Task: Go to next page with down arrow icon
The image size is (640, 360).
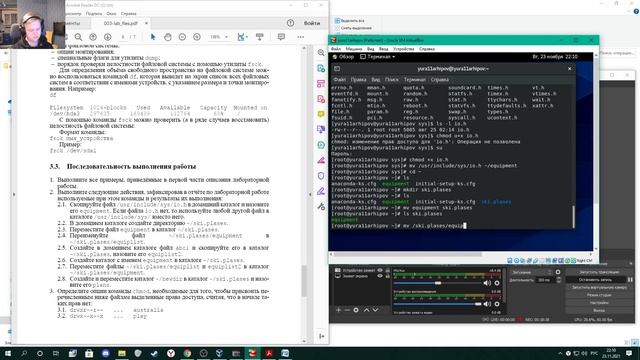Action: click(108, 37)
